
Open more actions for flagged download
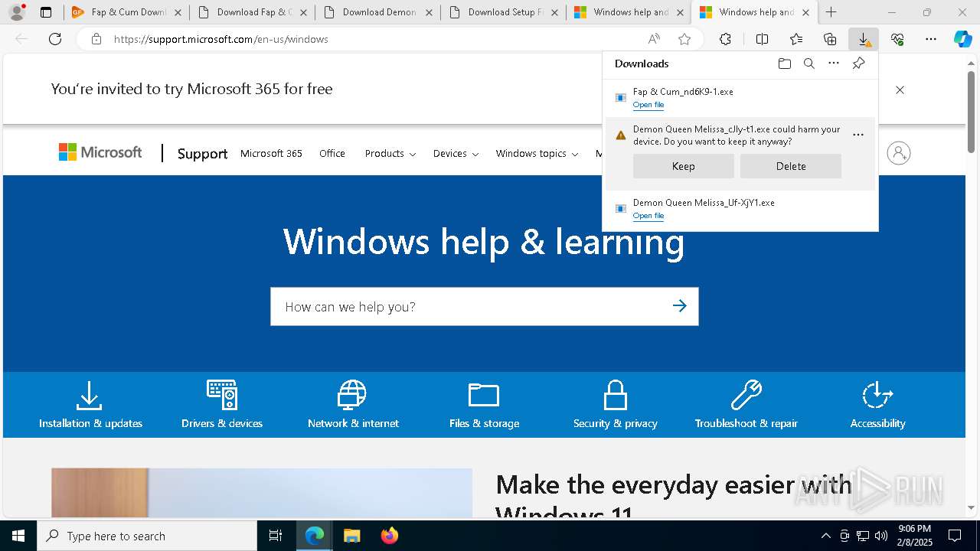[x=858, y=135]
